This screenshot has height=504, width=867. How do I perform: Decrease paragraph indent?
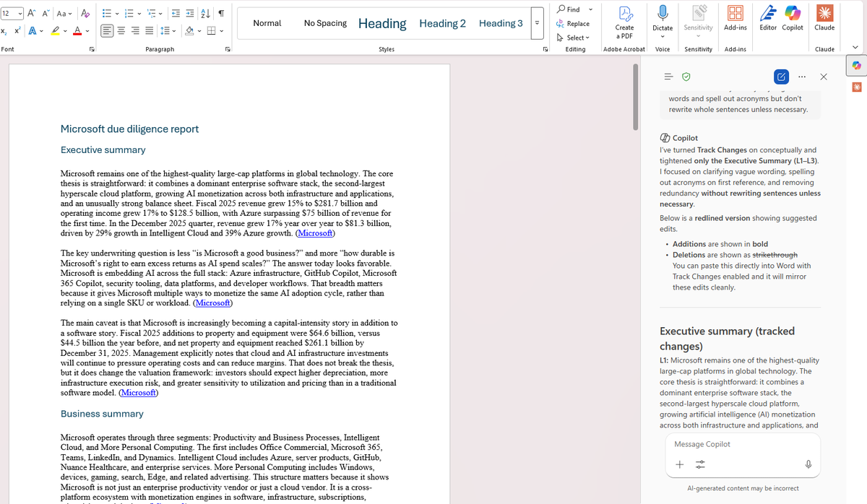[176, 14]
